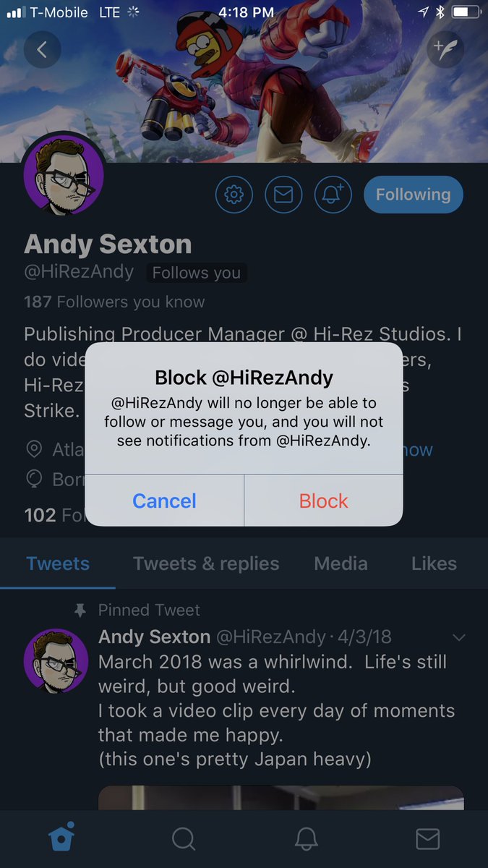Open the search magnifier icon
The image size is (488, 868).
point(184,839)
